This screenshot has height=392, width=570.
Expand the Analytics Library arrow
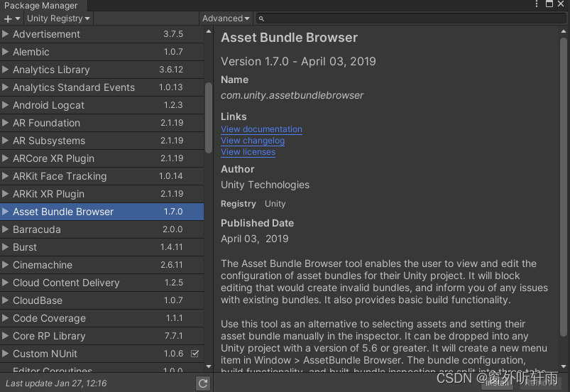tap(5, 70)
